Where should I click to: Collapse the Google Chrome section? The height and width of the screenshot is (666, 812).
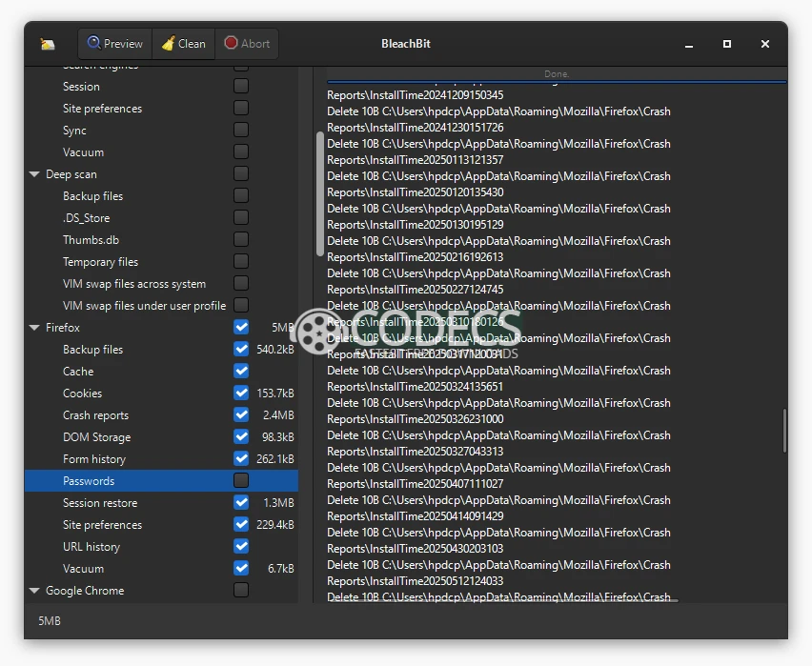[x=35, y=591]
